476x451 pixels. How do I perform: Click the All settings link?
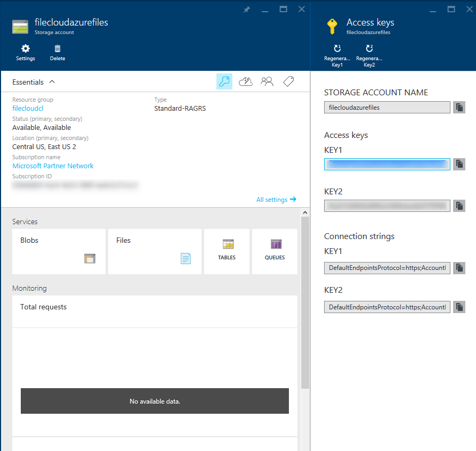(x=276, y=200)
